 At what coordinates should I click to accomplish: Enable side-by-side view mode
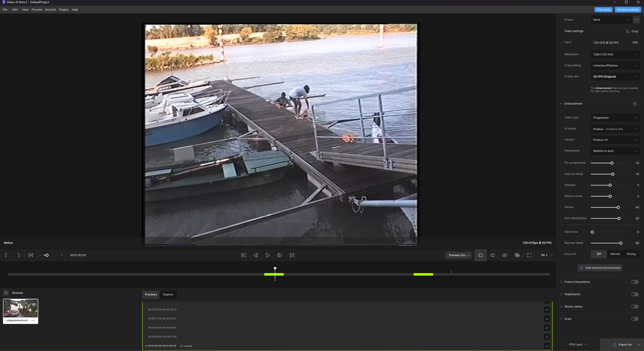[505, 255]
